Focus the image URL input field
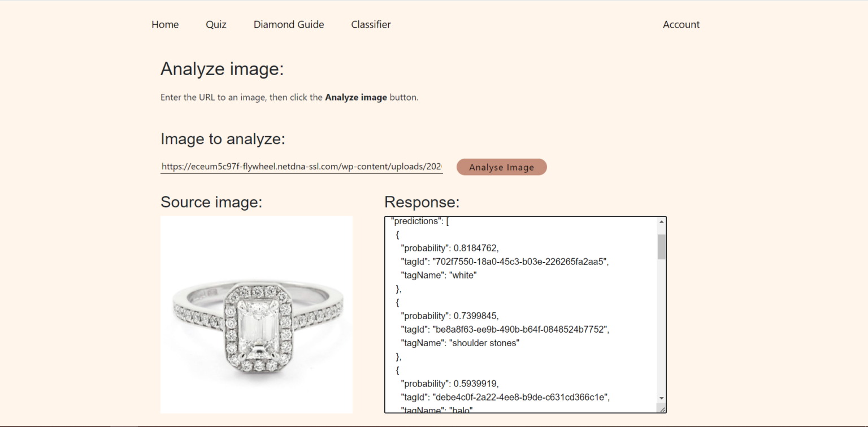Screen dimensions: 868x427 pos(301,167)
